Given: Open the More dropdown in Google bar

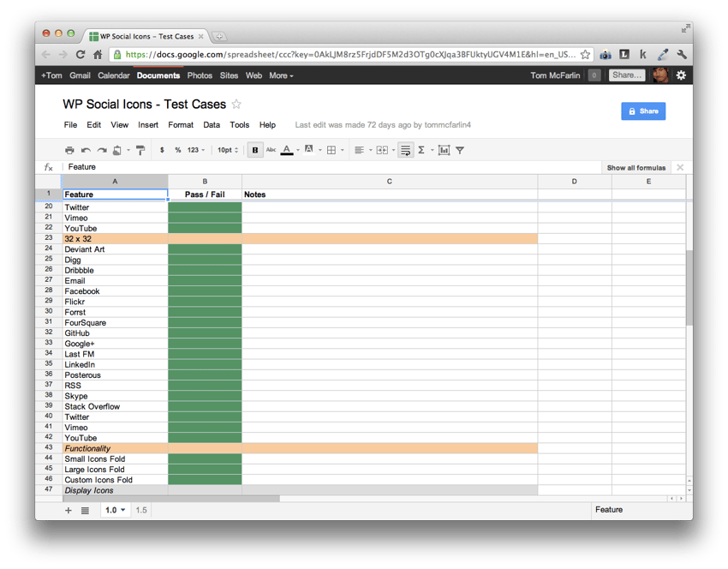Looking at the screenshot, I should pyautogui.click(x=281, y=75).
